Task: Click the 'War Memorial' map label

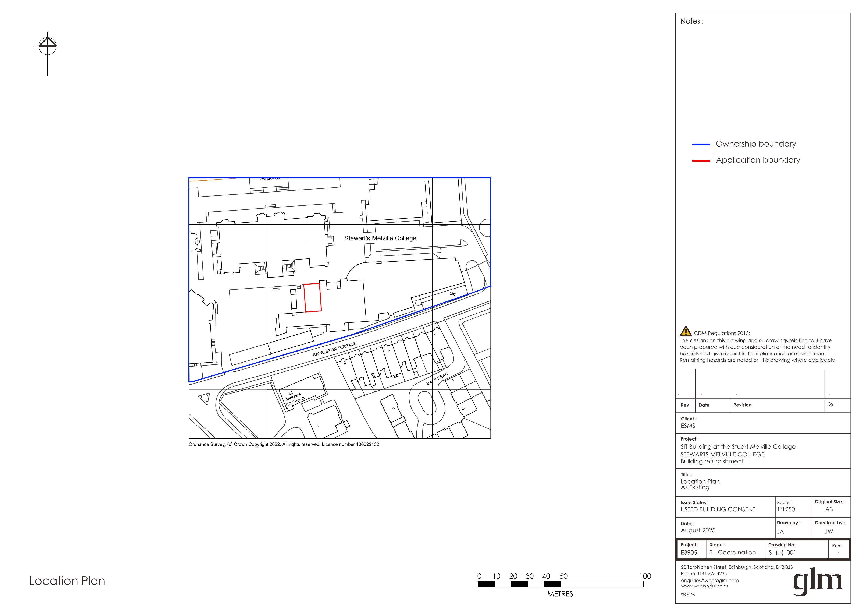Action: coord(270,179)
